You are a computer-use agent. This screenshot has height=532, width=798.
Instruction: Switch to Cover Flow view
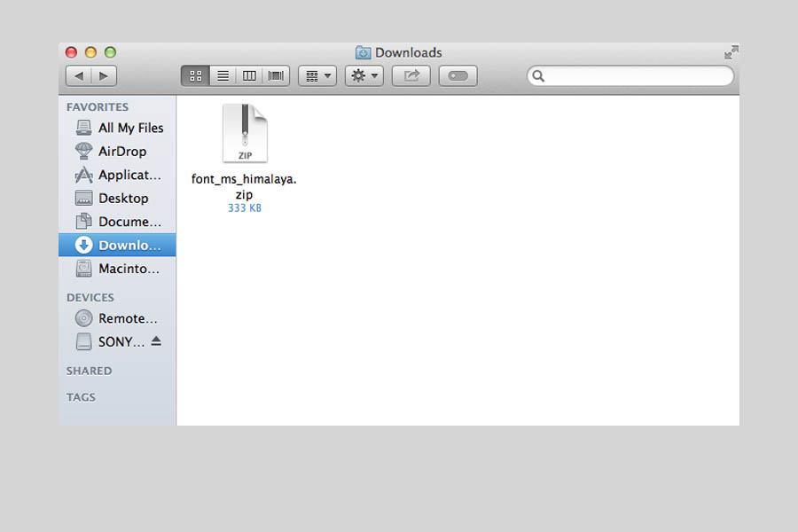pyautogui.click(x=276, y=76)
